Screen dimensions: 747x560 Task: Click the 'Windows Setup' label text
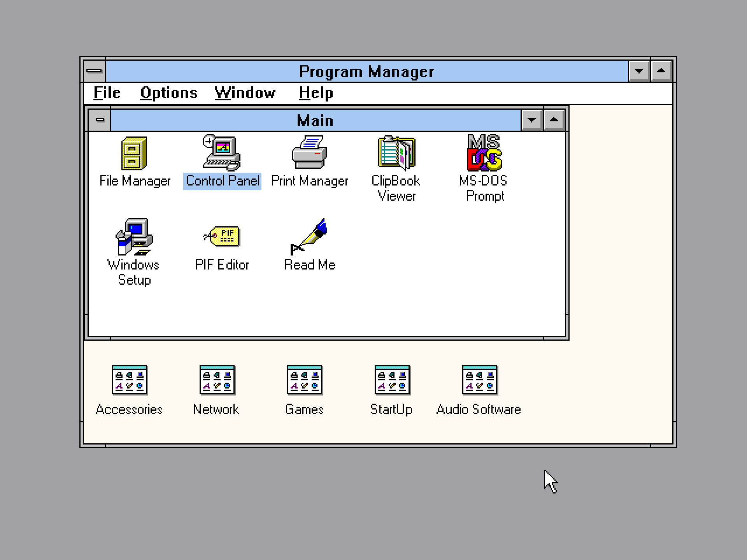tap(134, 272)
